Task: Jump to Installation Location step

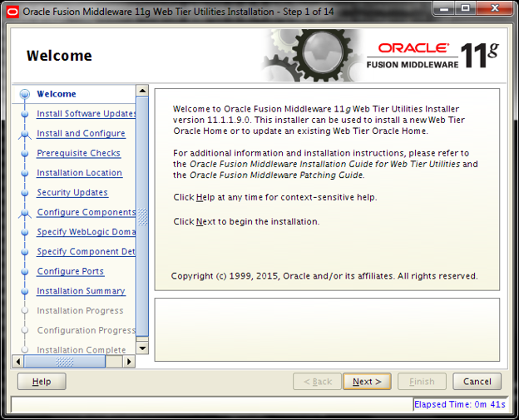Action: tap(80, 173)
